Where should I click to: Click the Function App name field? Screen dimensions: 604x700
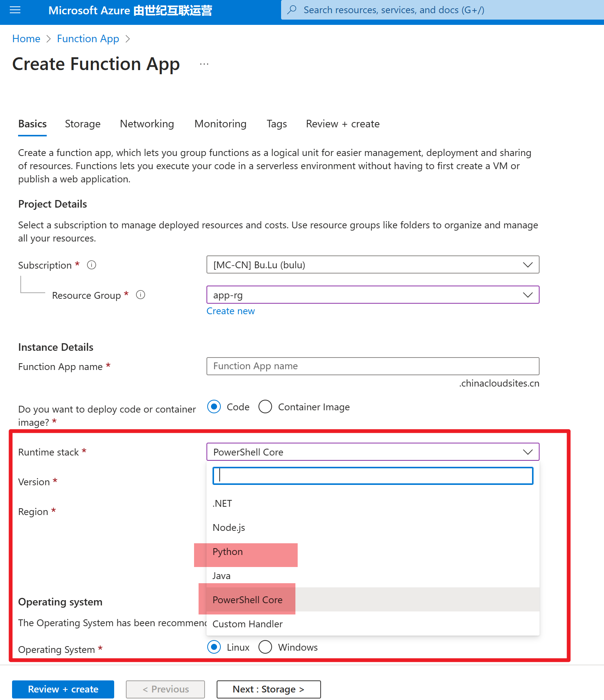(373, 366)
